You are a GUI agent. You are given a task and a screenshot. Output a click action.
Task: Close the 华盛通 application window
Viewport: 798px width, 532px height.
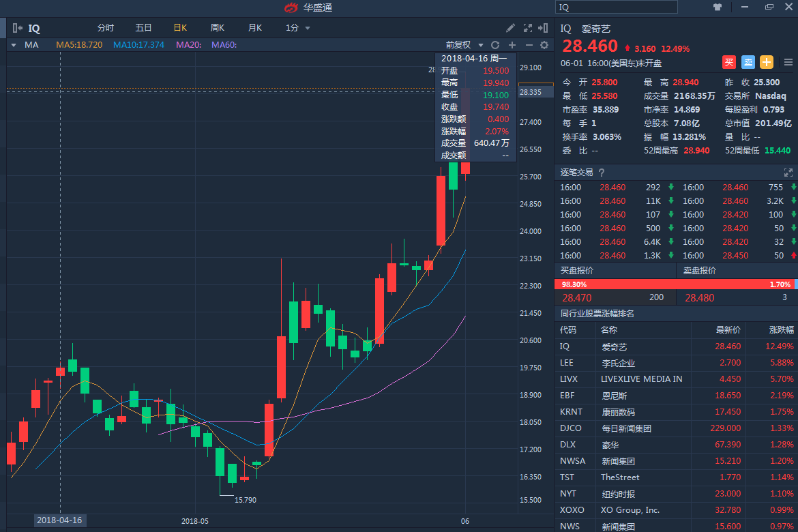click(x=788, y=7)
